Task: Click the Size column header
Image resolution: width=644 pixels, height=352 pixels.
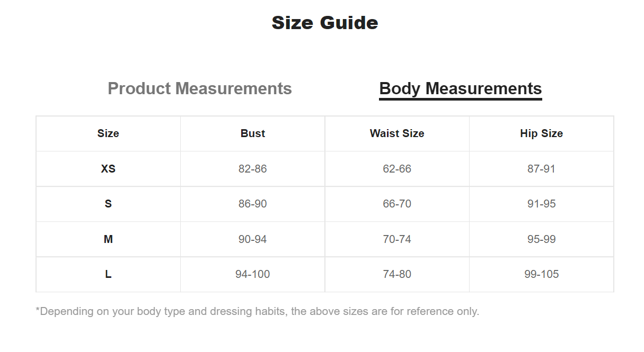Action: point(108,133)
